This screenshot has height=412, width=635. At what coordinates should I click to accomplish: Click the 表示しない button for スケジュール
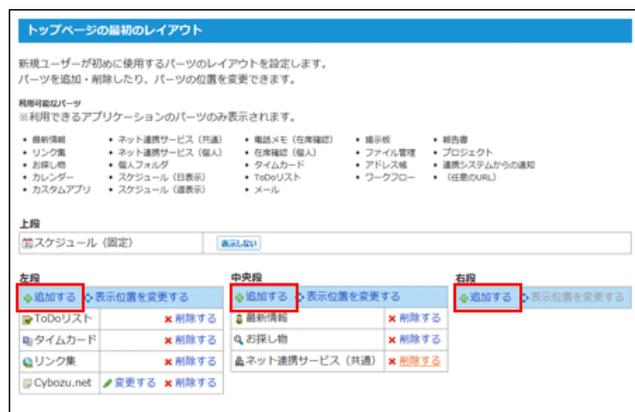(x=239, y=243)
